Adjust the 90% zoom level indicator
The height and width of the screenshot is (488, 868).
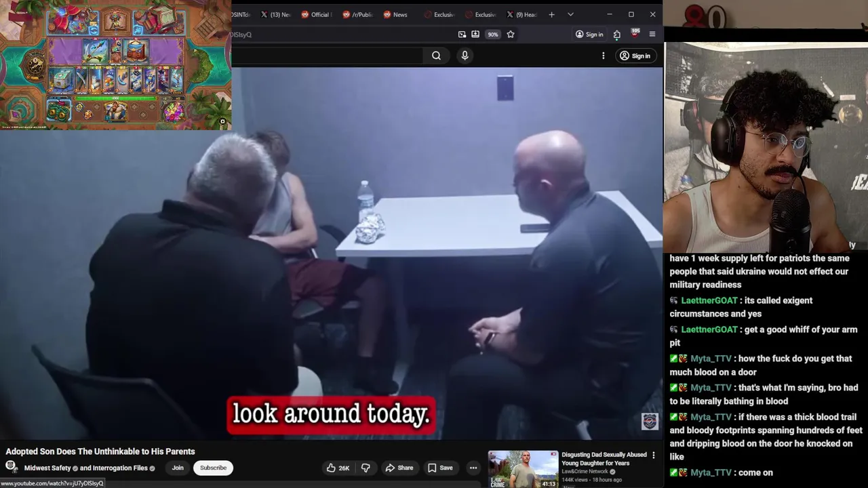(x=493, y=35)
